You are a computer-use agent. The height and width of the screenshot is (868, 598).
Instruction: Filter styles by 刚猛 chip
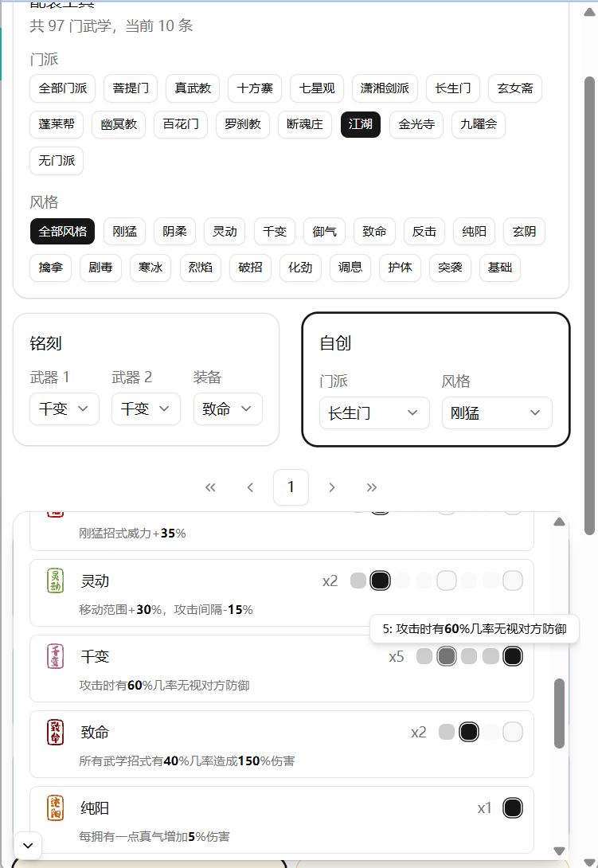124,232
